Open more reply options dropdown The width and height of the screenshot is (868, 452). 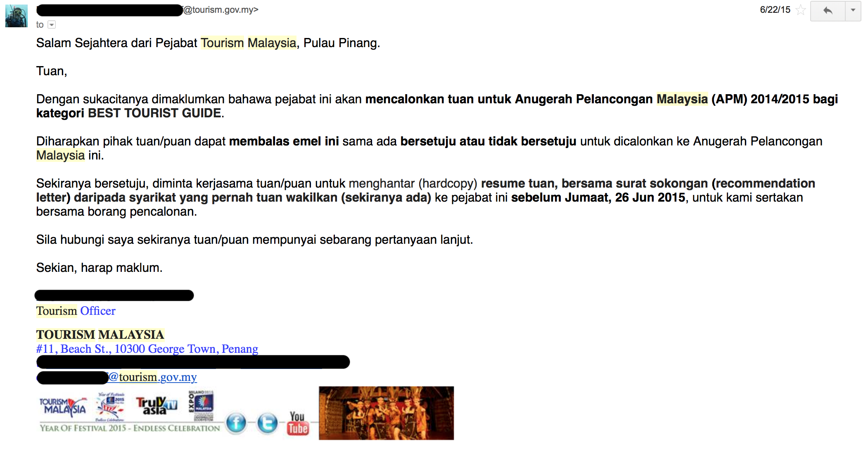coord(853,11)
